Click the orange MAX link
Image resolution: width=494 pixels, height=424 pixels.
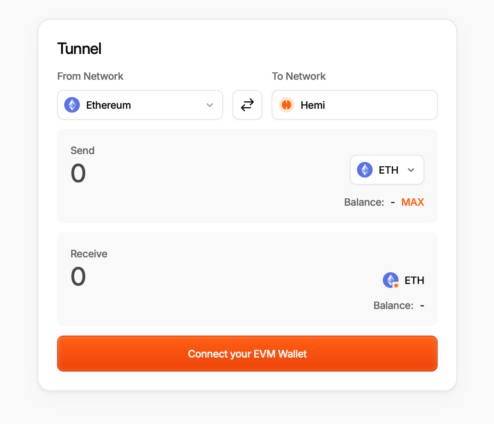point(413,202)
